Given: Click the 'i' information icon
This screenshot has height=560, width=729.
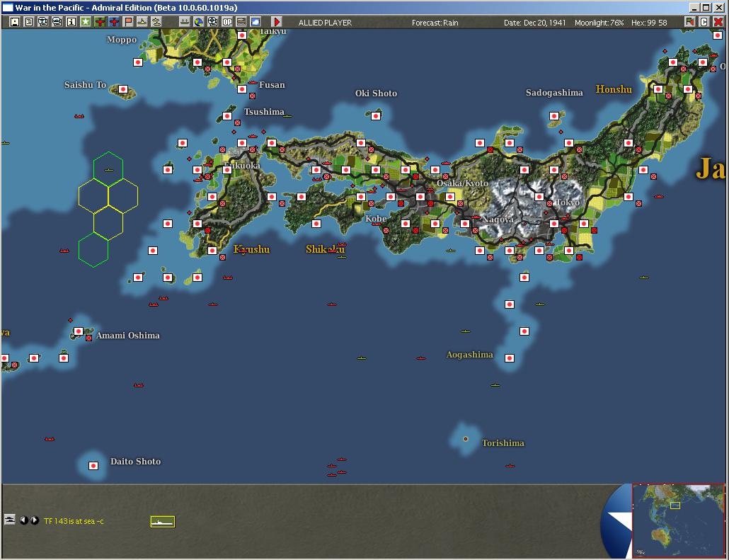Looking at the screenshot, I should point(71,22).
